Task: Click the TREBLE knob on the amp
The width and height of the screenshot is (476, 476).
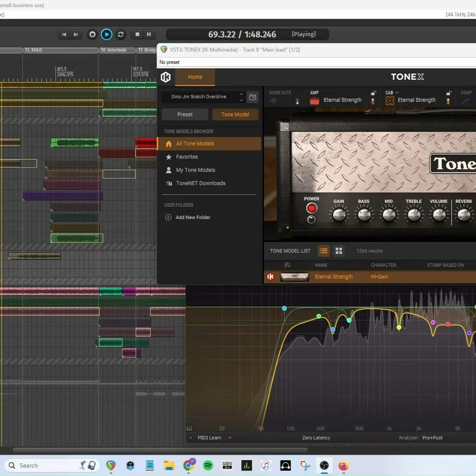Action: point(414,215)
